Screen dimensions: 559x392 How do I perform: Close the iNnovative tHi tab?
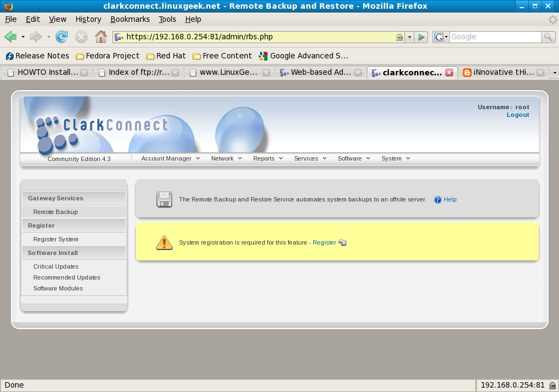(541, 73)
